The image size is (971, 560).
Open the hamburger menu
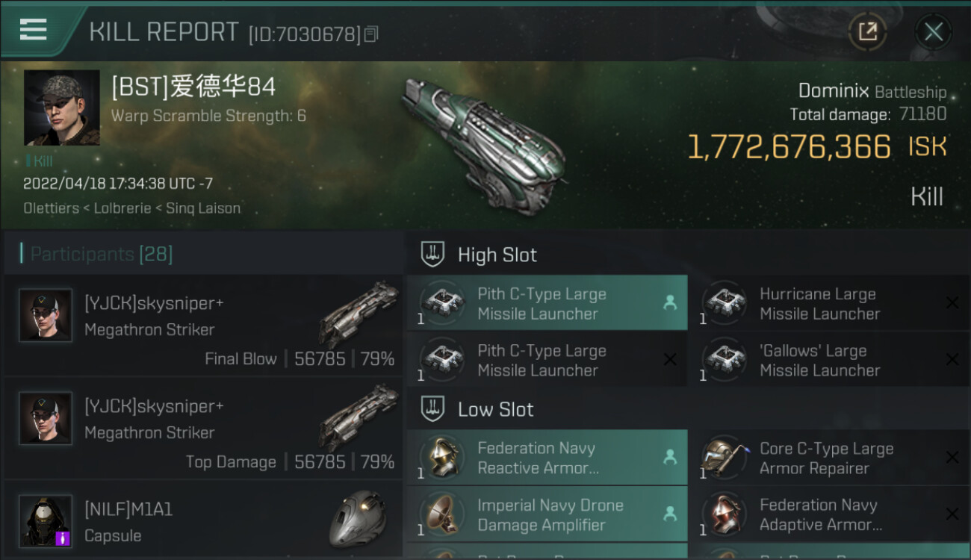point(33,30)
